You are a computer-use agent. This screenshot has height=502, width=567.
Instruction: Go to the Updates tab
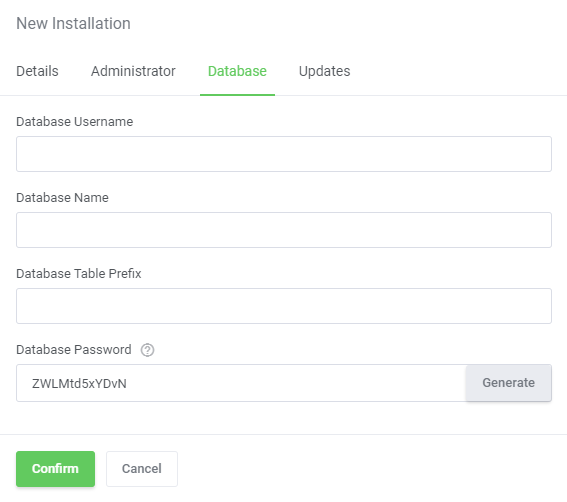[324, 71]
